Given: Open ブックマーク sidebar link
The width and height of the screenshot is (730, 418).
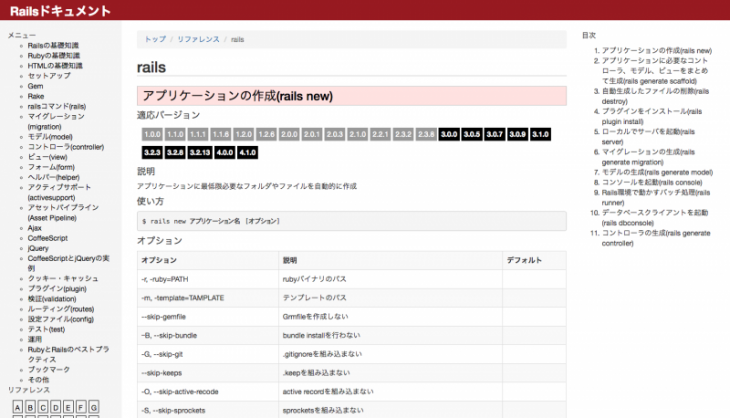Looking at the screenshot, I should (x=48, y=369).
